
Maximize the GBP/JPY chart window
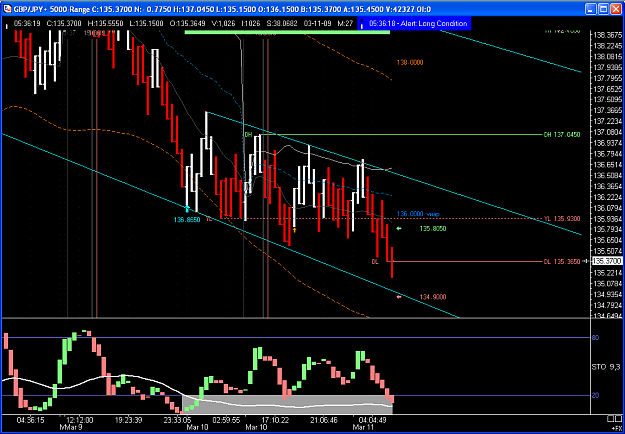(603, 8)
